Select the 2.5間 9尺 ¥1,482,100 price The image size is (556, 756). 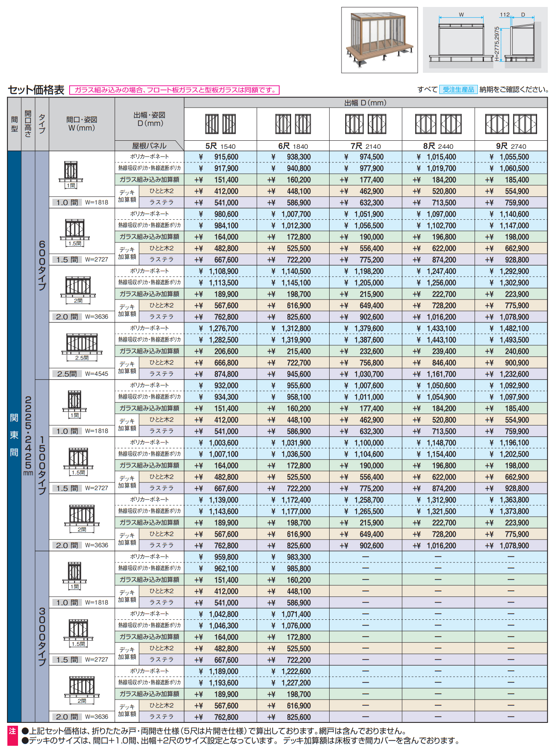pos(511,328)
